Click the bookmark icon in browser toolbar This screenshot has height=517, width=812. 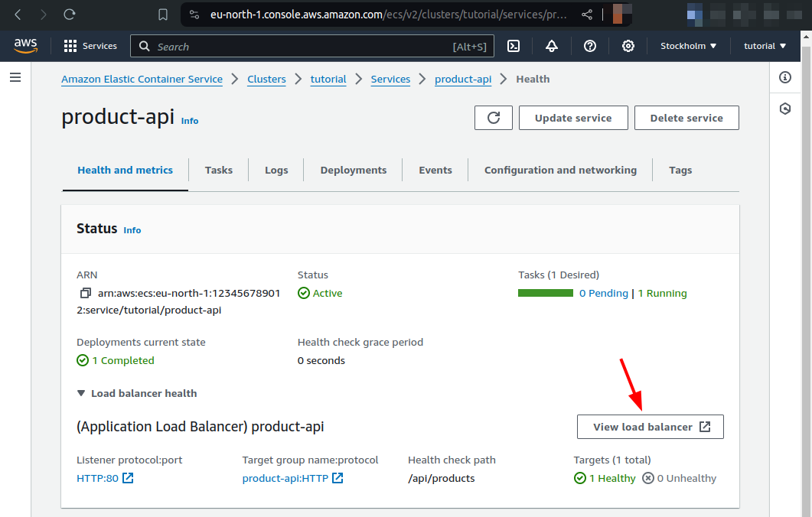tap(162, 15)
